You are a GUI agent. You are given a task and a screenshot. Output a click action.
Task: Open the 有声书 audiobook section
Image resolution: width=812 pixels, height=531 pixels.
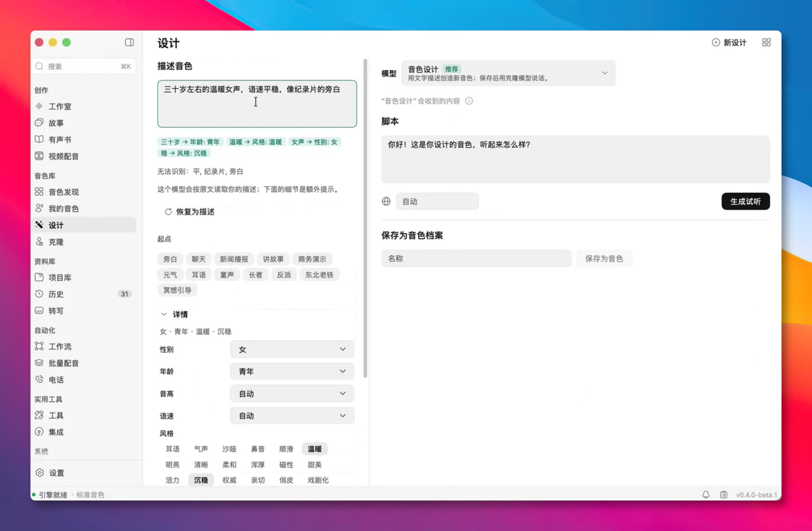click(x=60, y=140)
